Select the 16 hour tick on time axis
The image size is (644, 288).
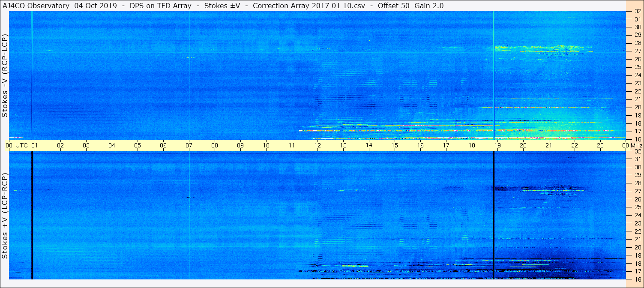click(420, 145)
